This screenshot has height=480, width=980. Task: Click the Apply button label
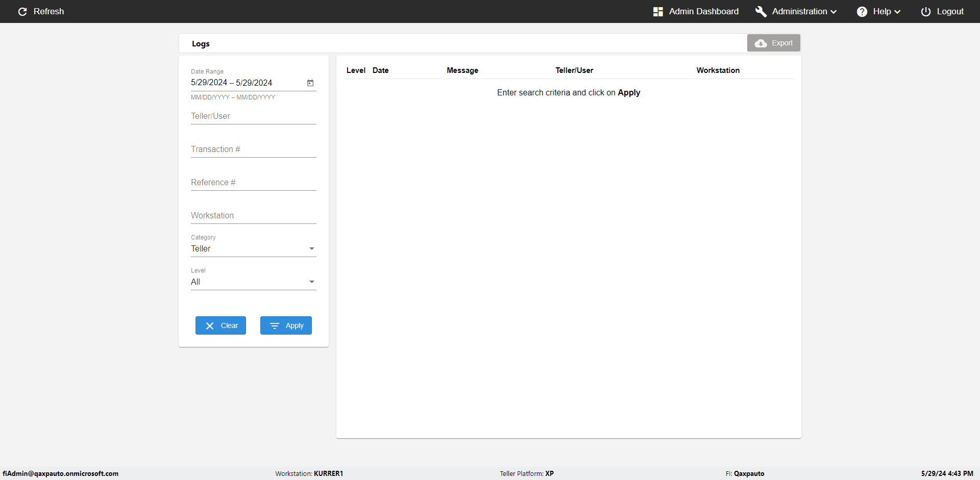click(x=295, y=325)
